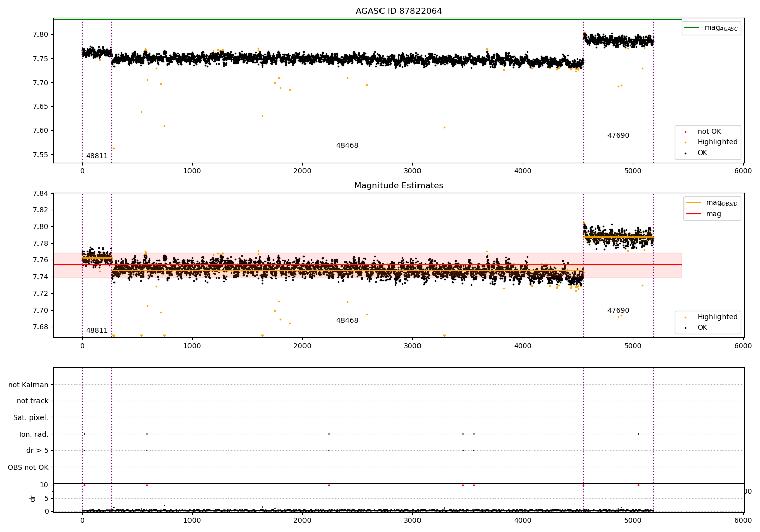Image resolution: width=760 pixels, height=532 pixels.
Task: Click the 'Sat. pixel.' row label
Action: click(x=31, y=418)
